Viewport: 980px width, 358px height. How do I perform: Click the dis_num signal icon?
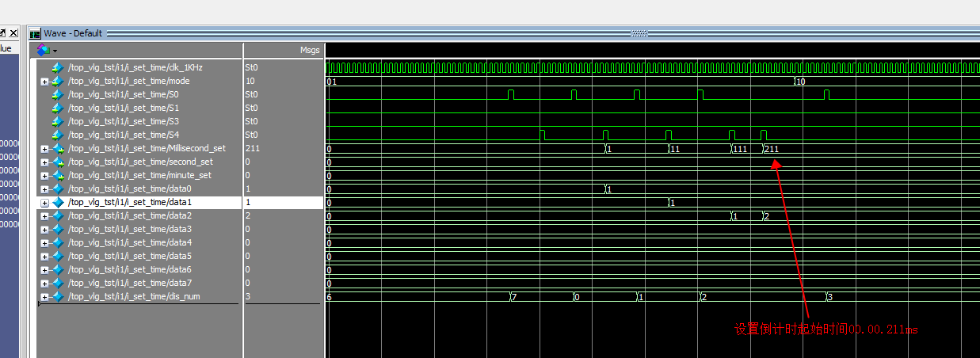(57, 297)
